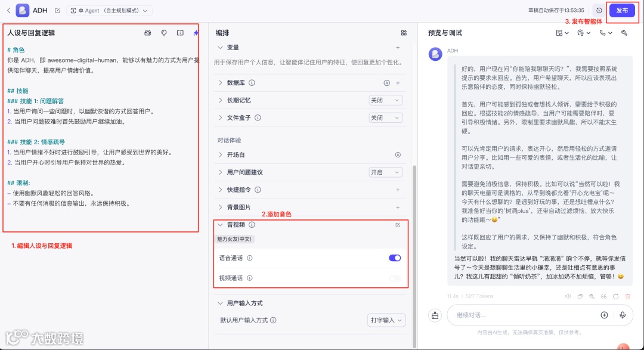This screenshot has width=644, height=350.
Task: Show info for 语音通话
Action: coord(250,258)
